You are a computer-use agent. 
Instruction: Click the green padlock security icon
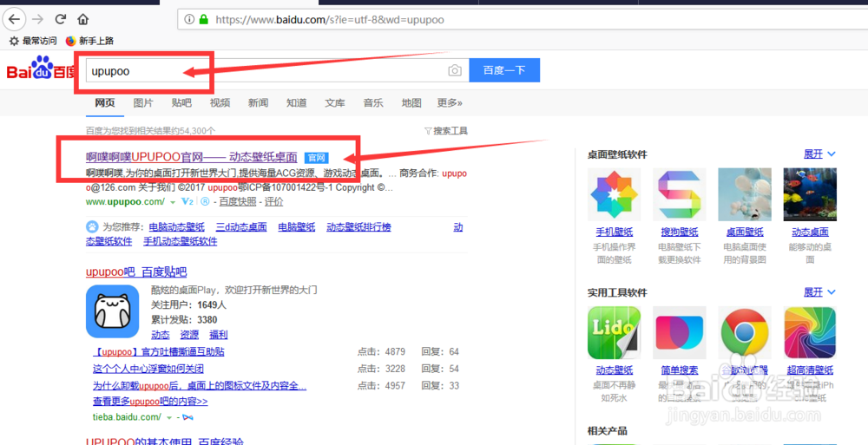[x=203, y=19]
